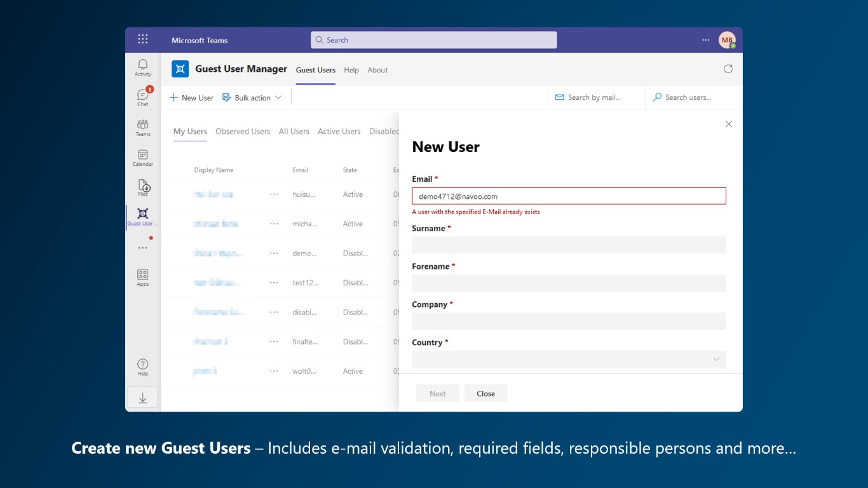Open Chat in the sidebar
The image size is (868, 488).
[143, 96]
